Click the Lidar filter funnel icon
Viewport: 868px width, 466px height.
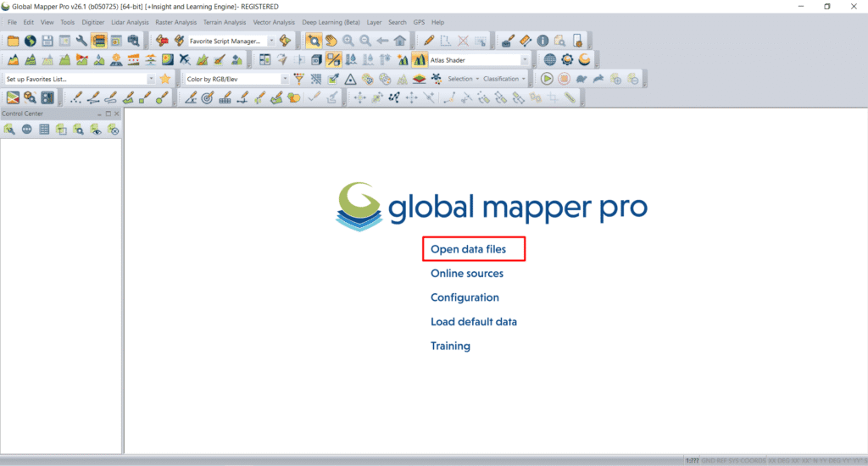click(298, 79)
